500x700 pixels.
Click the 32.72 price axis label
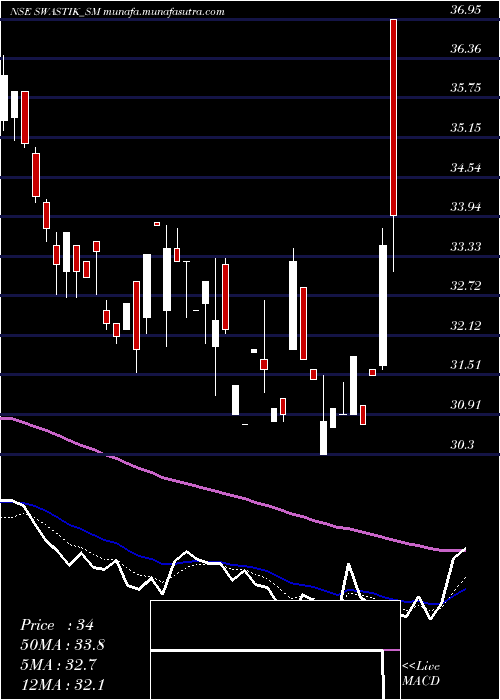click(466, 286)
